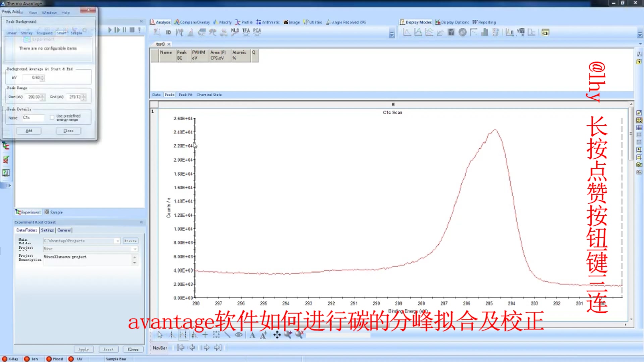644x362 pixels.
Task: Click the Play experiment button
Action: coord(110,30)
